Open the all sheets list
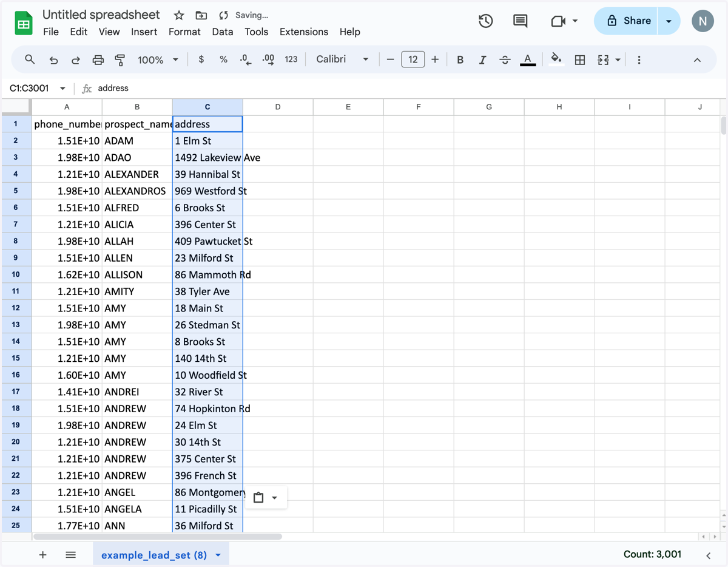The height and width of the screenshot is (567, 728). pyautogui.click(x=70, y=555)
